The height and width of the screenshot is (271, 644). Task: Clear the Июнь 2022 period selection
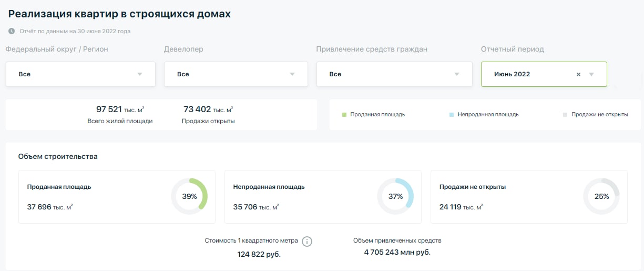coord(578,75)
